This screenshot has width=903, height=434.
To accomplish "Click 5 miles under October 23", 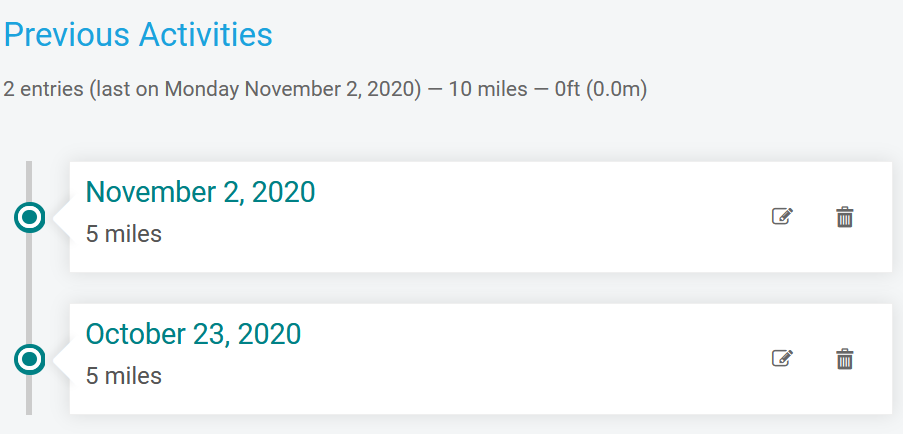I will 124,376.
